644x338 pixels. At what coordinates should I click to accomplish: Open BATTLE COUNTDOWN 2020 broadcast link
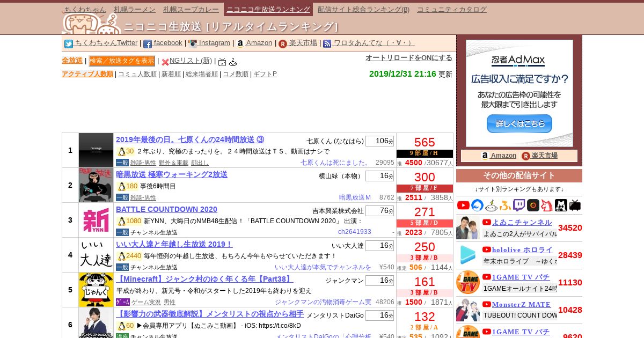click(x=166, y=209)
